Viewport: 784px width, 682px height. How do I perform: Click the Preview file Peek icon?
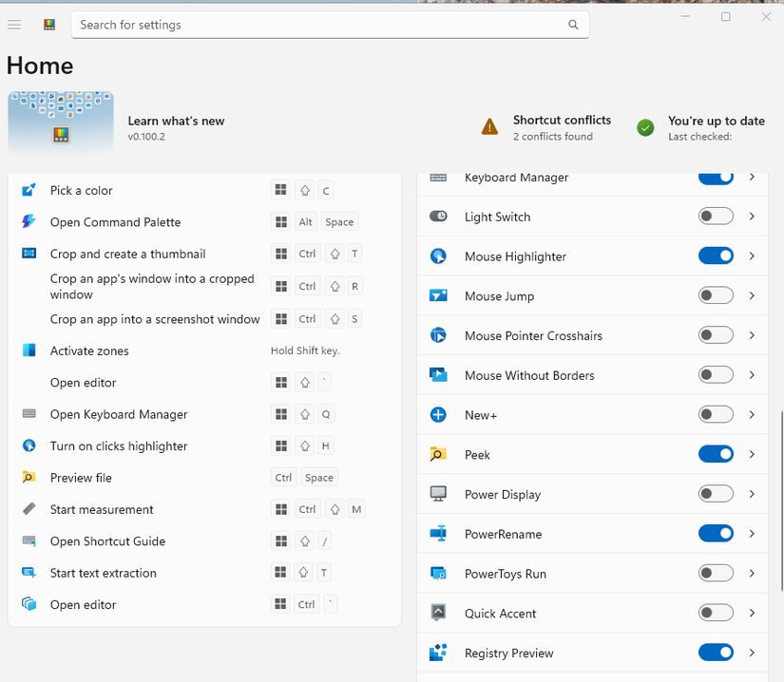(x=29, y=477)
